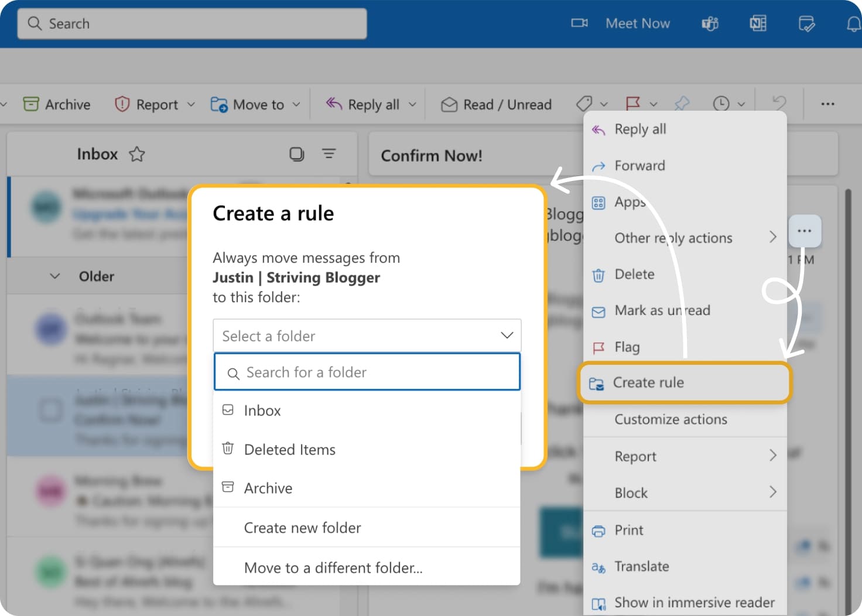This screenshot has height=616, width=862.
Task: Open the notifications bell
Action: point(852,23)
